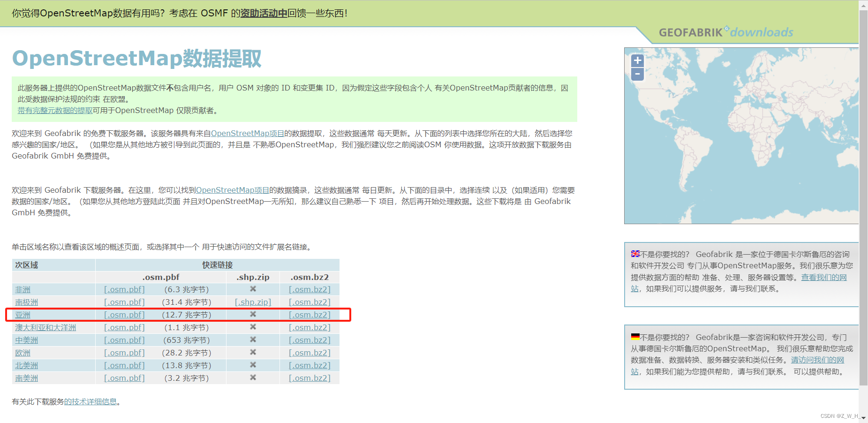Download 澳大利亚和大洋洲 .osm.pbf file
The height and width of the screenshot is (423, 868).
click(x=124, y=328)
